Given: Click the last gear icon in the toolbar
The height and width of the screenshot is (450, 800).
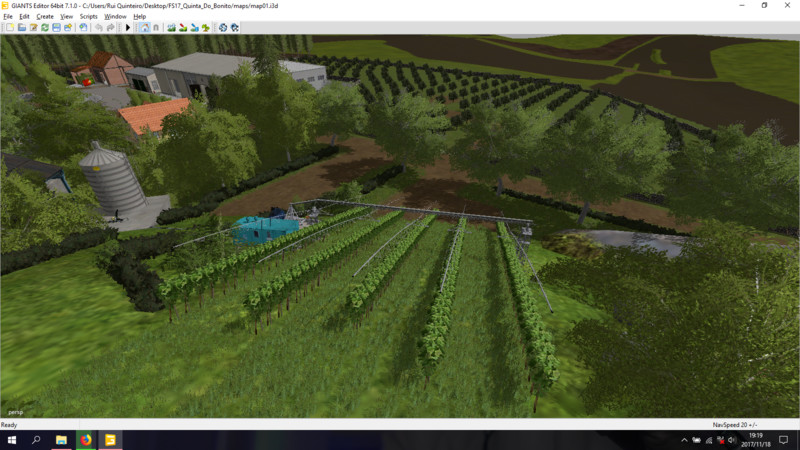Looking at the screenshot, I should click(x=235, y=27).
